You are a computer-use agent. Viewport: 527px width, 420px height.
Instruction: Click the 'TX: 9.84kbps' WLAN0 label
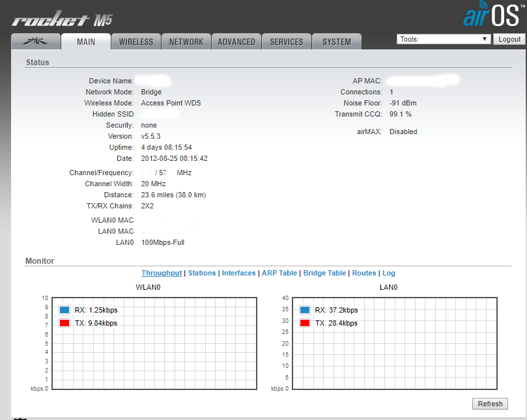tap(96, 323)
